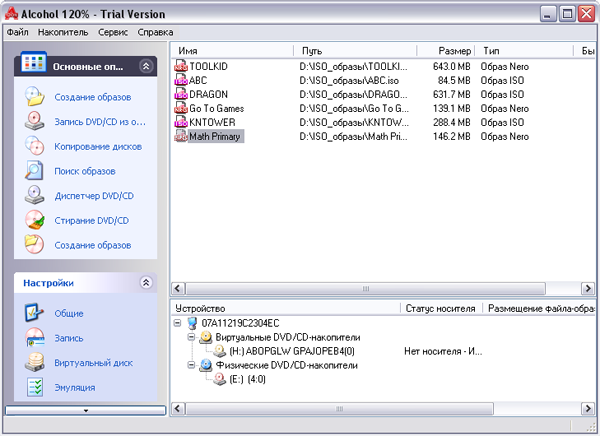Click the physical drive (E:) icon
The width and height of the screenshot is (600, 436).
[220, 379]
